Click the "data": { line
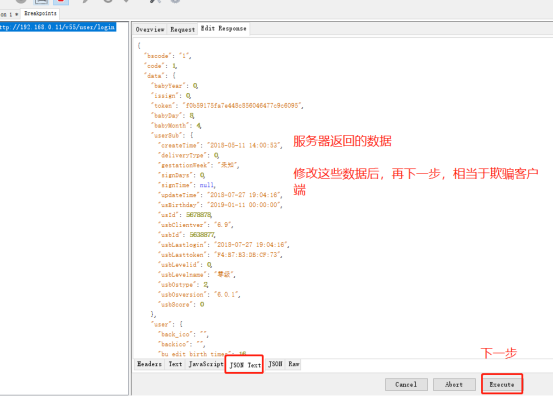 pyautogui.click(x=160, y=76)
